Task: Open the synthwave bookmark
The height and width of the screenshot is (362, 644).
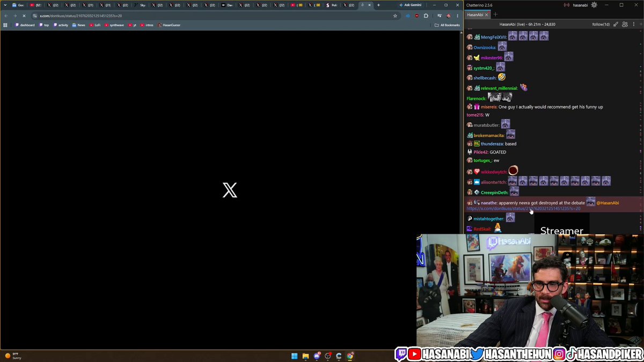Action: (114, 25)
